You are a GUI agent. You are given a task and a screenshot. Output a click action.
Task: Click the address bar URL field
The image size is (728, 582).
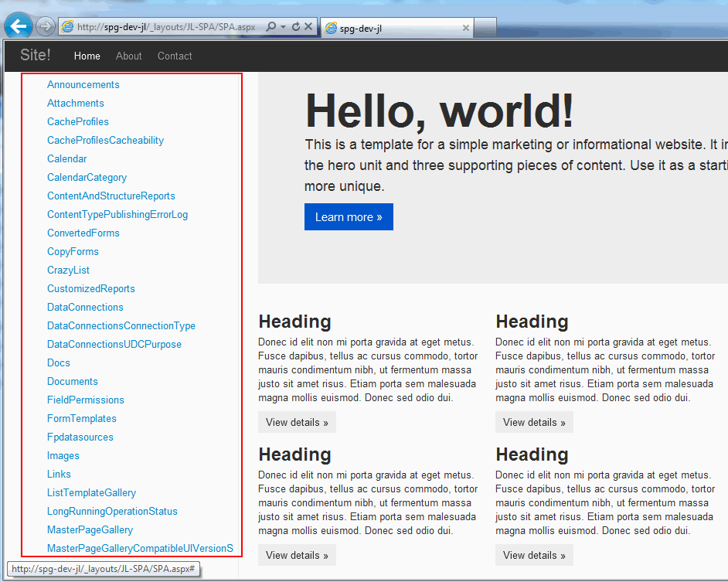(166, 27)
